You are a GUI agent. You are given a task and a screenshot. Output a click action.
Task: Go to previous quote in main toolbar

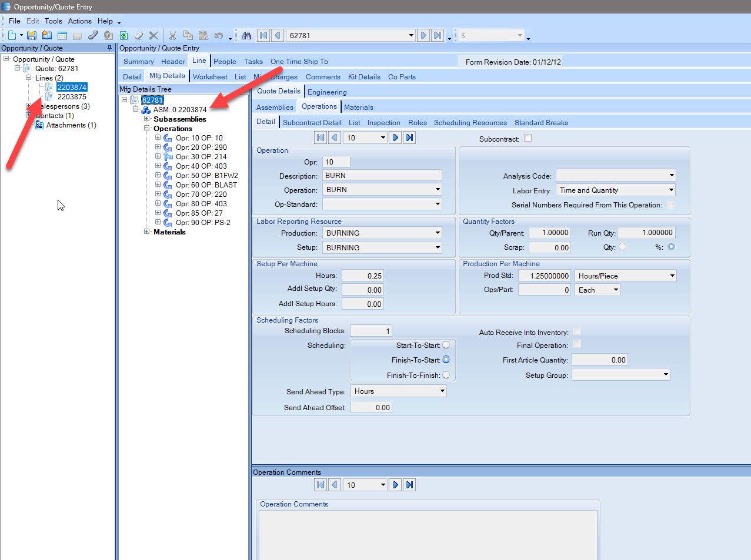(278, 35)
